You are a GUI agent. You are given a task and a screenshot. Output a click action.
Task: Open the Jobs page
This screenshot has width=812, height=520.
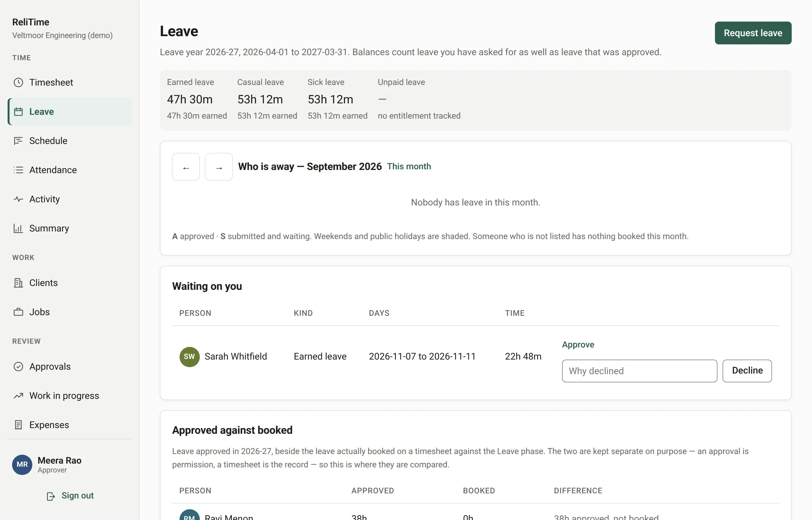(69, 312)
